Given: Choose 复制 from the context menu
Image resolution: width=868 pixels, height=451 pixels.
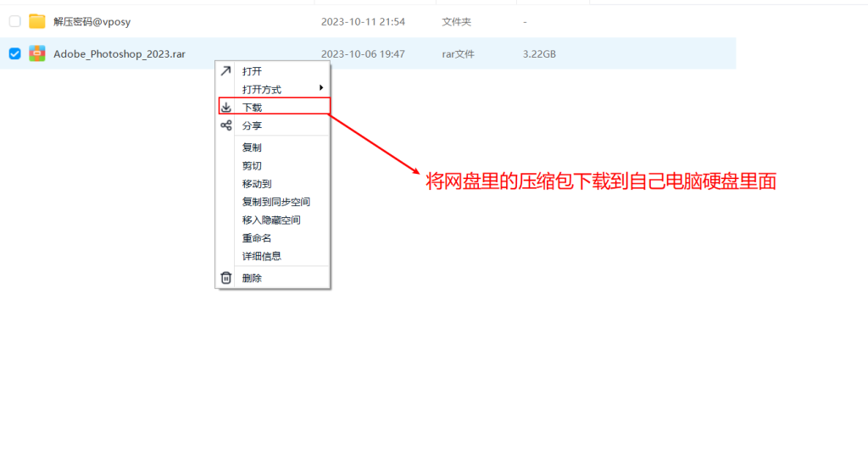Looking at the screenshot, I should click(x=252, y=148).
